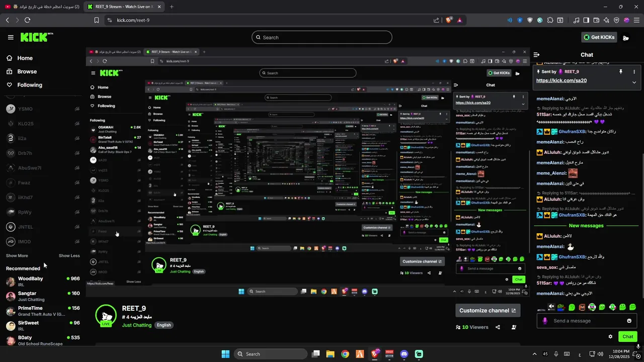Open KLO25 channel in Following list
This screenshot has height=362, width=644.
tap(42, 124)
